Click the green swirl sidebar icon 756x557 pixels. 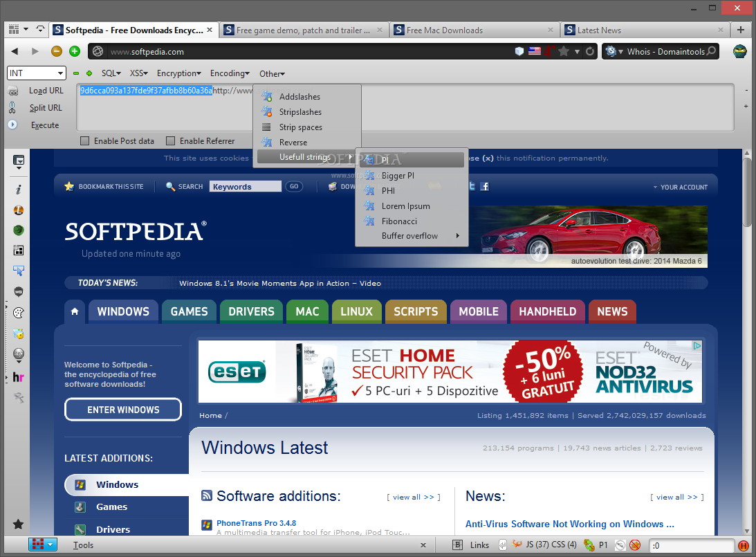coord(18,230)
